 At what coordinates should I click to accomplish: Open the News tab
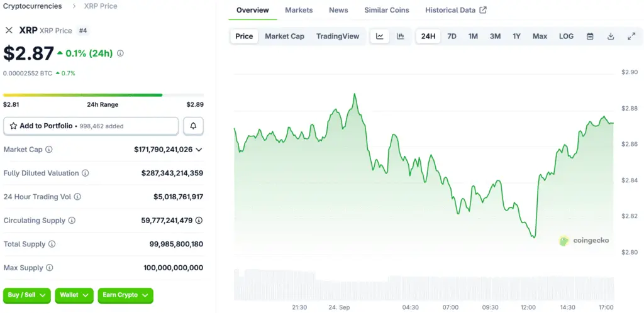(338, 10)
